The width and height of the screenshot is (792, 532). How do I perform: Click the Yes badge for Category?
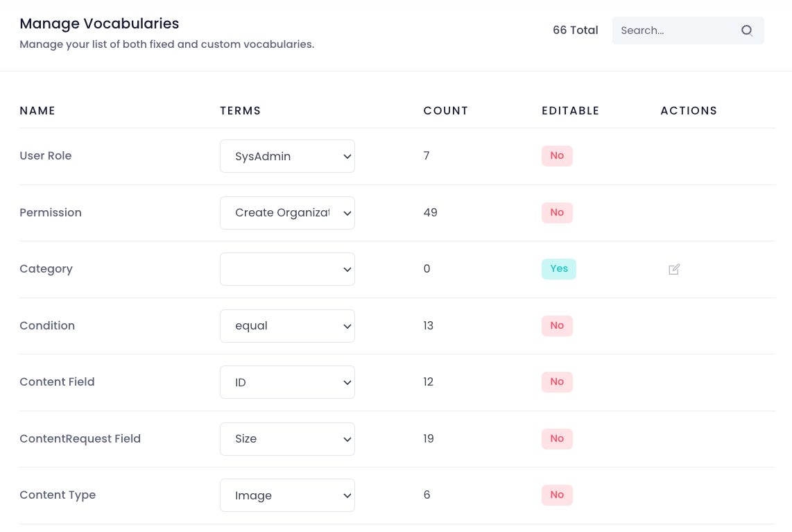pos(559,269)
